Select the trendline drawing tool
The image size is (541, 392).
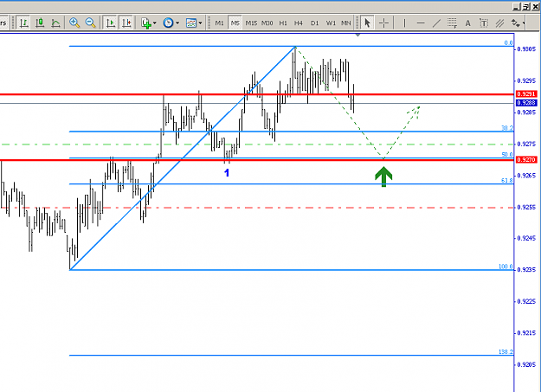(436, 22)
